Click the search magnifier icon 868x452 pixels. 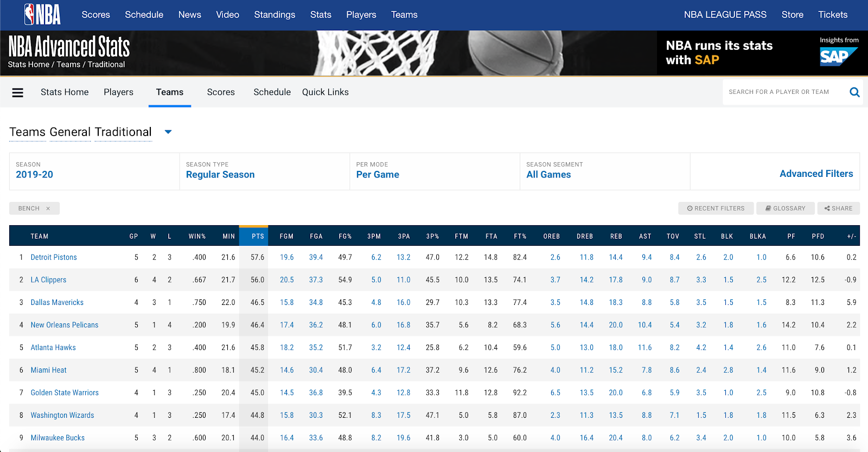click(x=854, y=92)
